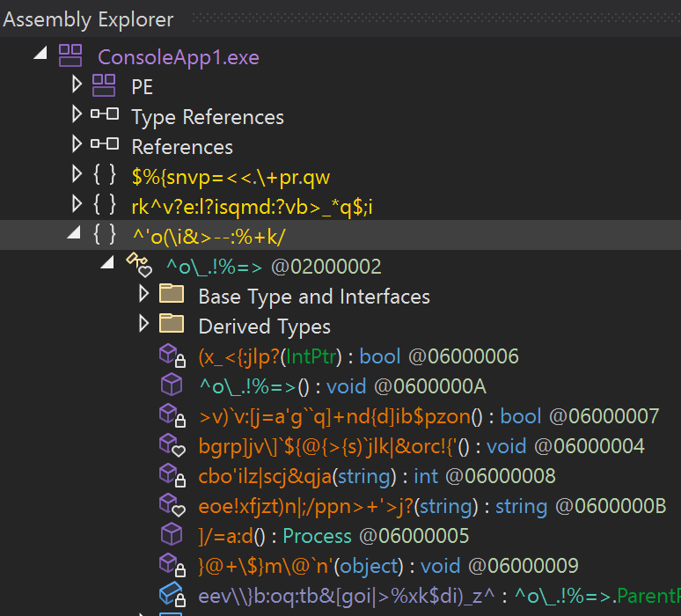The width and height of the screenshot is (681, 616).
Task: Click the Derived Types folder icon
Action: click(x=171, y=326)
